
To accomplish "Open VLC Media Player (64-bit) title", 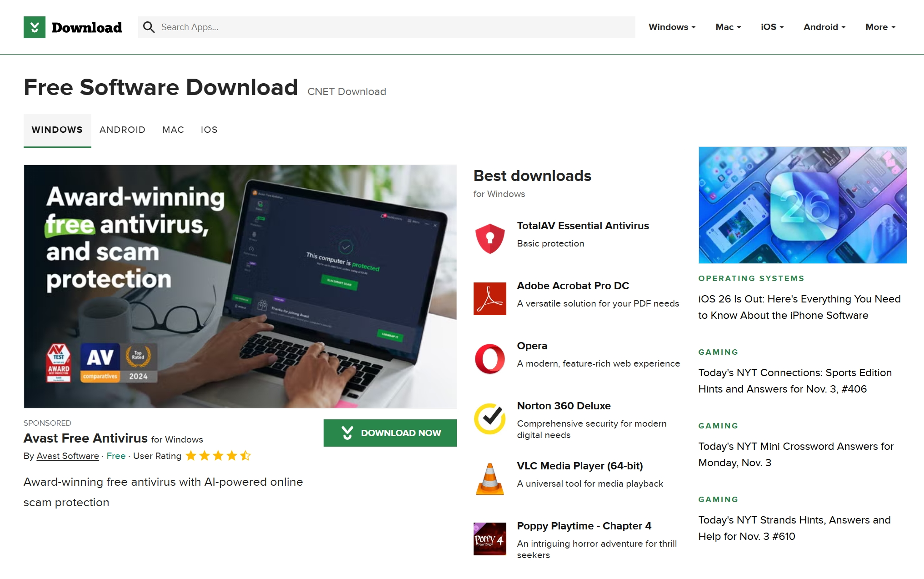I will point(580,466).
